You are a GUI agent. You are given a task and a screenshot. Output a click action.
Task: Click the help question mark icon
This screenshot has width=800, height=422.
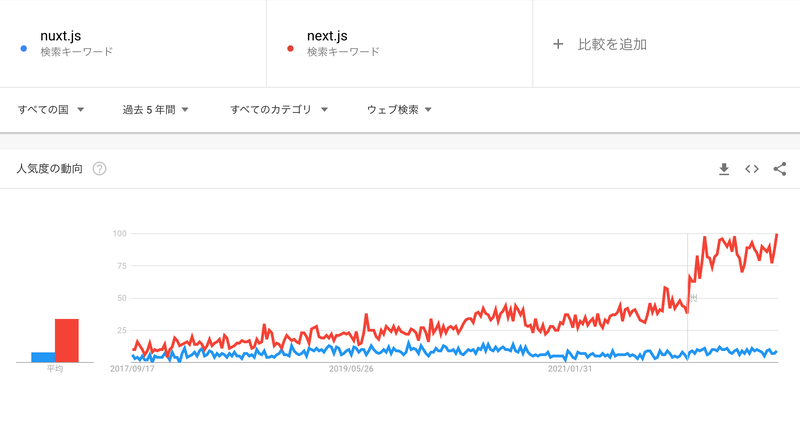[99, 169]
